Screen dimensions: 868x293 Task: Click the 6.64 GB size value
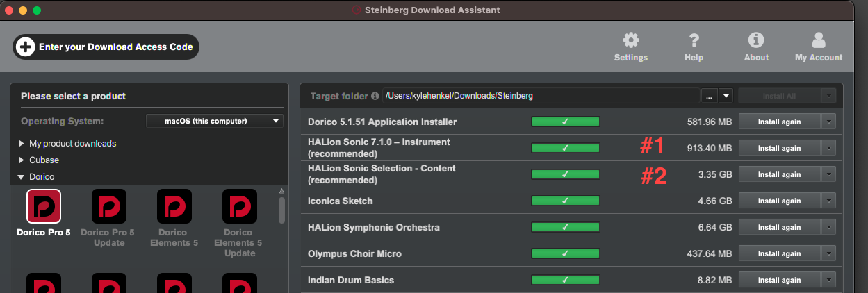tap(715, 227)
